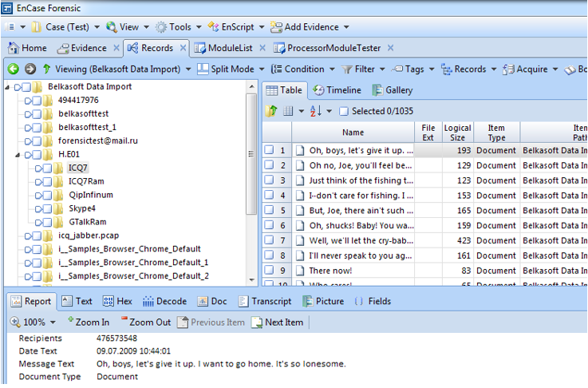Check the box next to belkasofttest folder
The height and width of the screenshot is (388, 588).
pyautogui.click(x=37, y=114)
